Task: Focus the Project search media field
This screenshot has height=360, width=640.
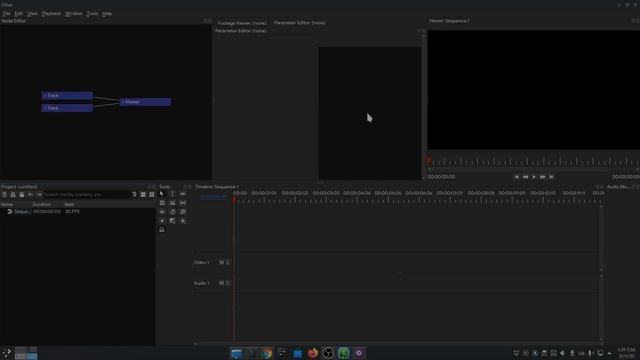Action: pos(87,195)
